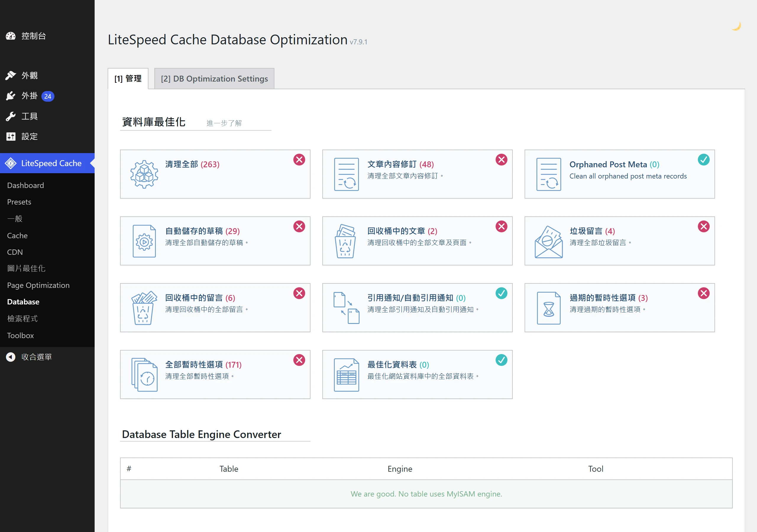Select the Database submenu item
Image resolution: width=757 pixels, height=532 pixels.
(x=23, y=302)
